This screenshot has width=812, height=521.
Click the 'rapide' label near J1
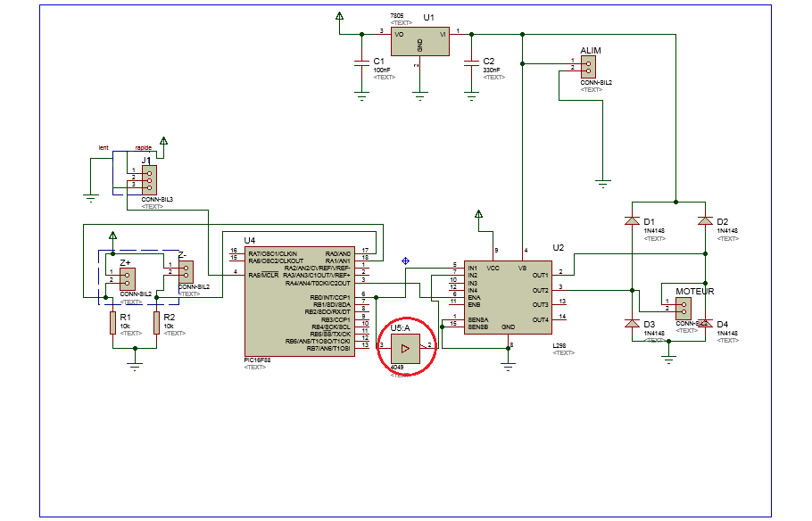(144, 147)
